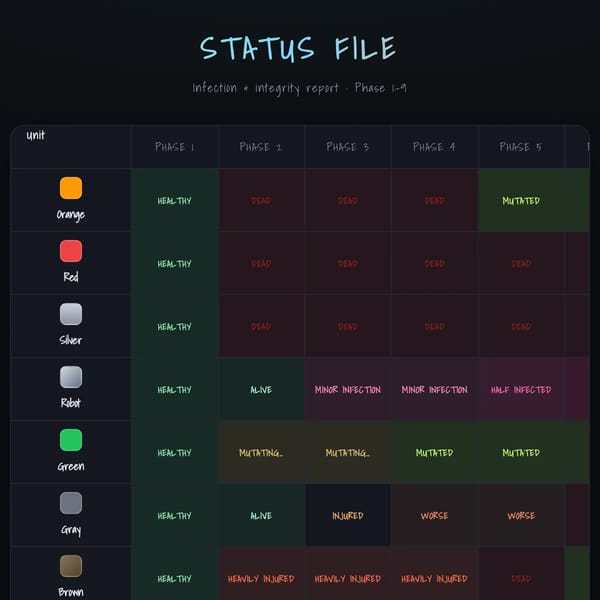Click the "STATUS FILE" title

(x=298, y=49)
